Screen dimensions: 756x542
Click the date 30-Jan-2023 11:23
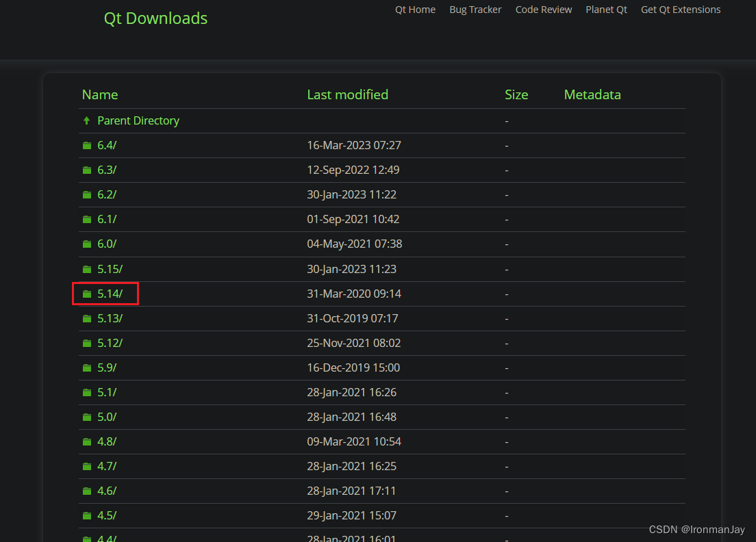coord(352,270)
